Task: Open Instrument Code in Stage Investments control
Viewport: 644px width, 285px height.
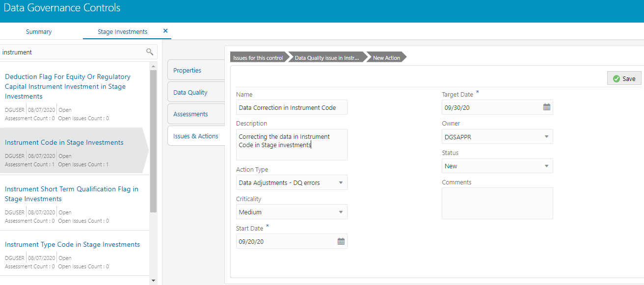Action: pyautogui.click(x=64, y=142)
